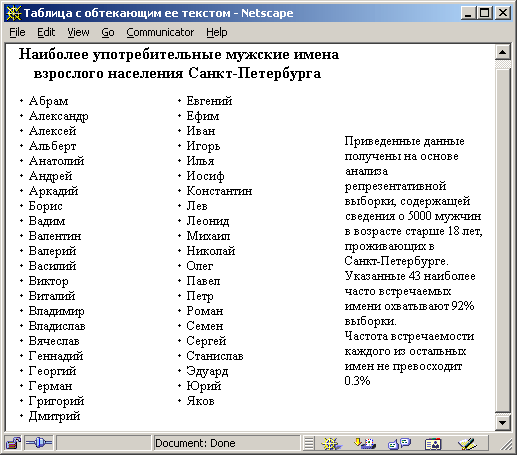Click the name 'Иосиф'
Image resolution: width=517 pixels, height=455 pixels.
(x=206, y=176)
